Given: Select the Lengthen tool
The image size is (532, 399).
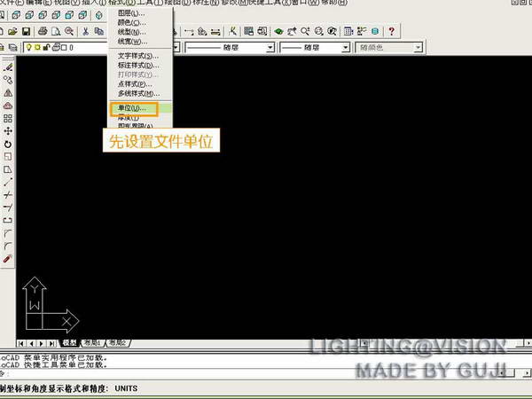Looking at the screenshot, I should click(x=8, y=182).
